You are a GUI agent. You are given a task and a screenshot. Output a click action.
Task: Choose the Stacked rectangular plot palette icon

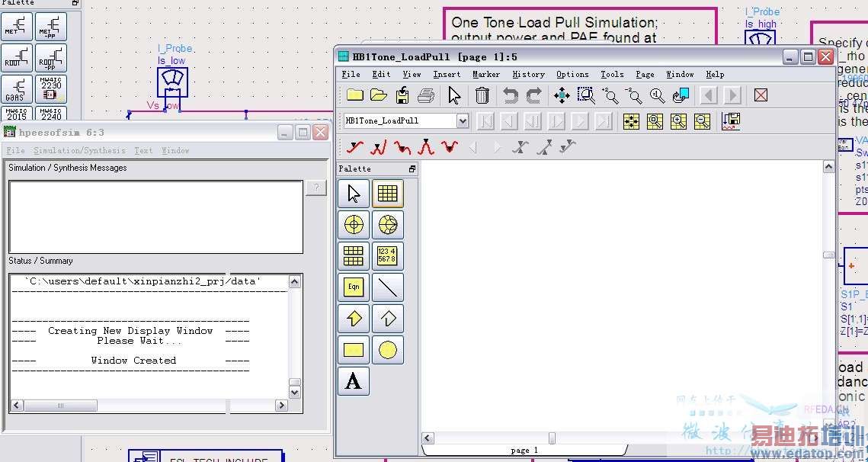353,256
